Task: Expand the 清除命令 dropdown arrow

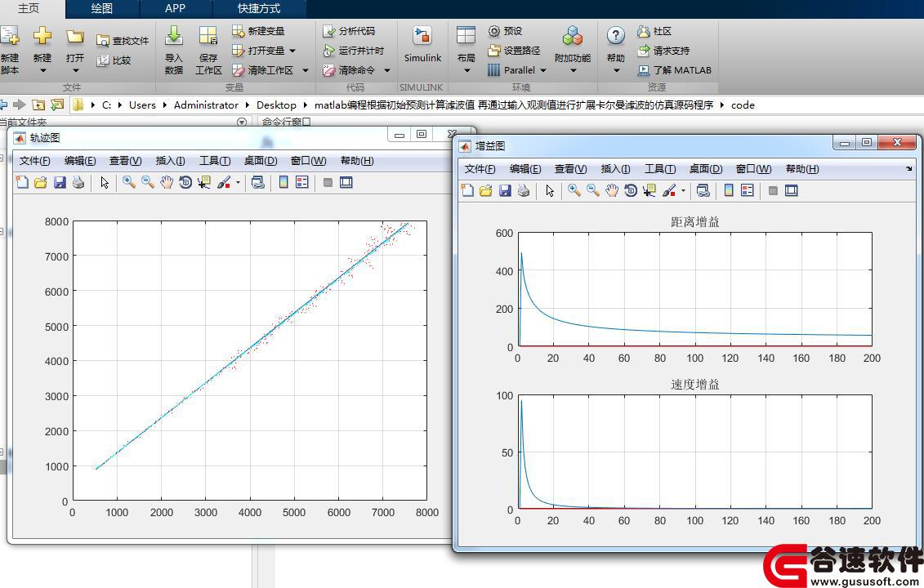Action: (x=387, y=70)
